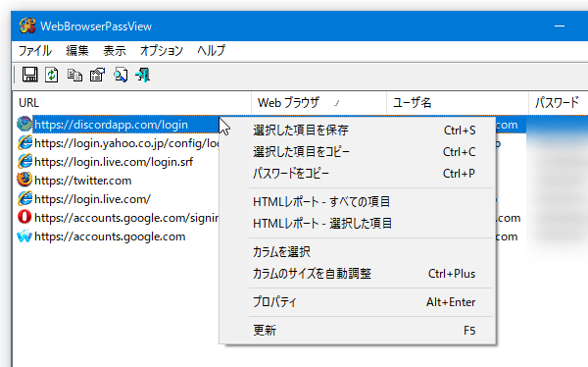Click the Save Selected Items floppy toolbar icon
This screenshot has height=367, width=588.
coord(30,75)
